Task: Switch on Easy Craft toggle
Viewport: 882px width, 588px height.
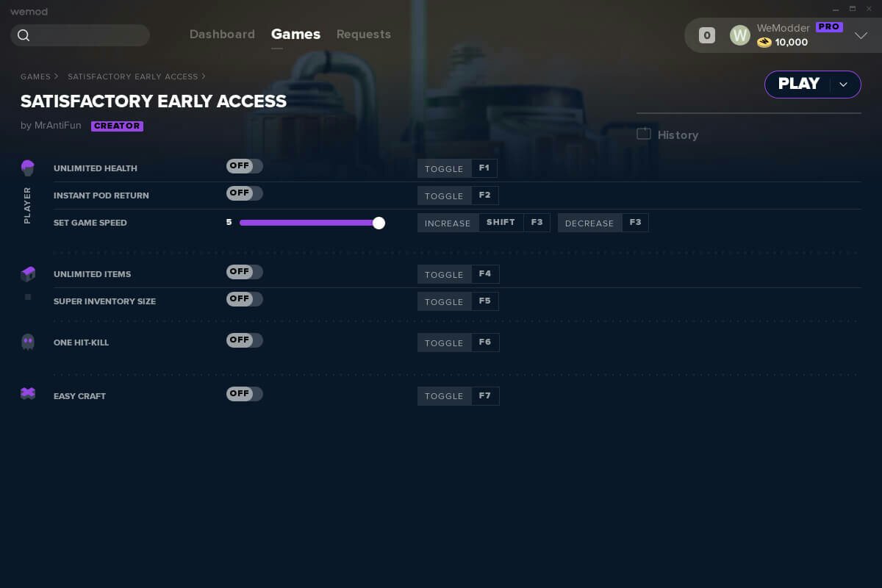Action: pyautogui.click(x=245, y=394)
